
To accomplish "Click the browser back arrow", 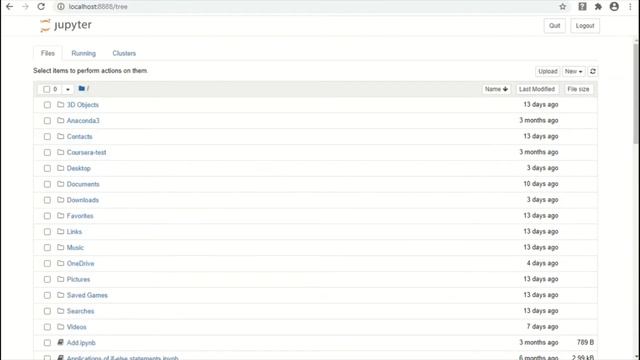I will [x=9, y=7].
